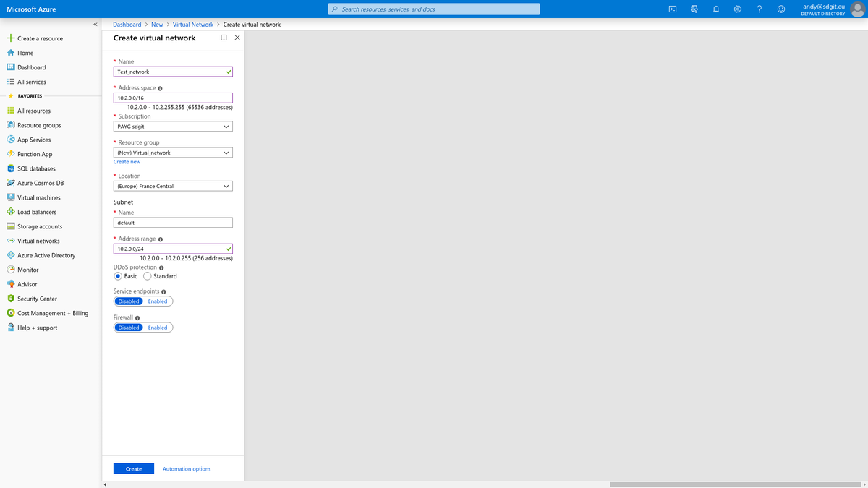This screenshot has width=868, height=488.
Task: Navigate to Dashboard via the breadcrumb
Action: pyautogui.click(x=127, y=24)
